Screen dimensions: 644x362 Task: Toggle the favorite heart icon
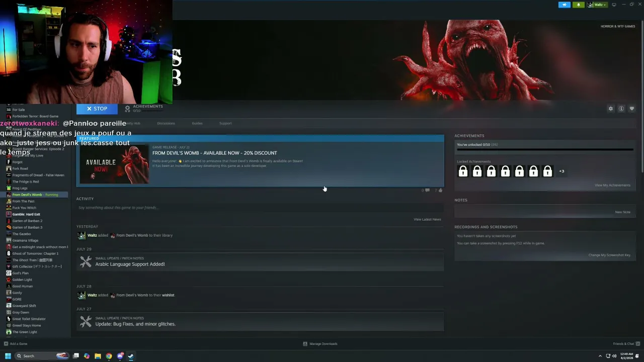[632, 109]
